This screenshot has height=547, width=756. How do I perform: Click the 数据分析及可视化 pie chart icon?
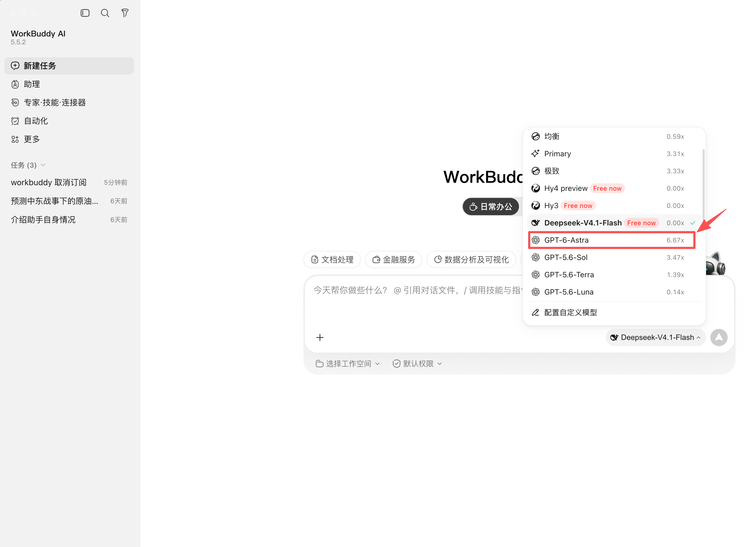coord(438,259)
